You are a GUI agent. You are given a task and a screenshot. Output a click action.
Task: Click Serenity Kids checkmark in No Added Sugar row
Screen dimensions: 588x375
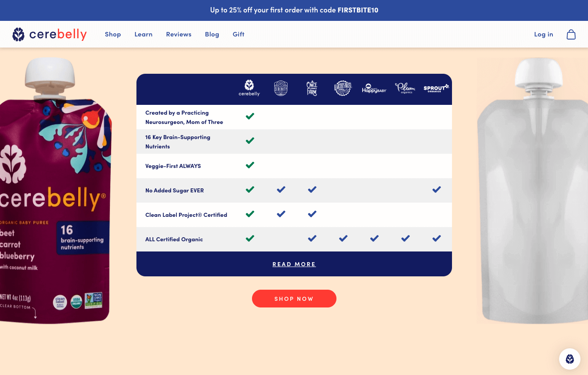[x=281, y=190]
